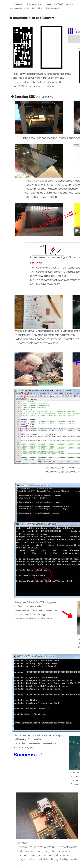The height and width of the screenshot is (868, 80).
Task: Click 'Usb connected properly and one more try' text
Action: [38, 735]
